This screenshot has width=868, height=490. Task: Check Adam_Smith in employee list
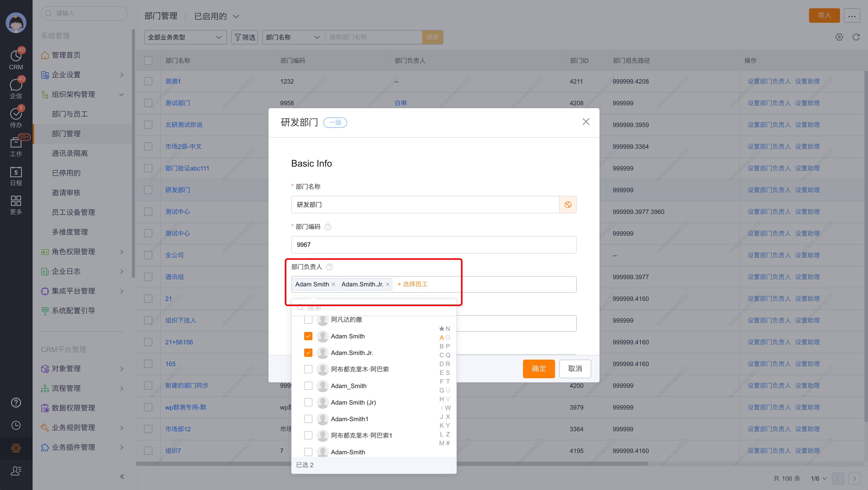(308, 385)
